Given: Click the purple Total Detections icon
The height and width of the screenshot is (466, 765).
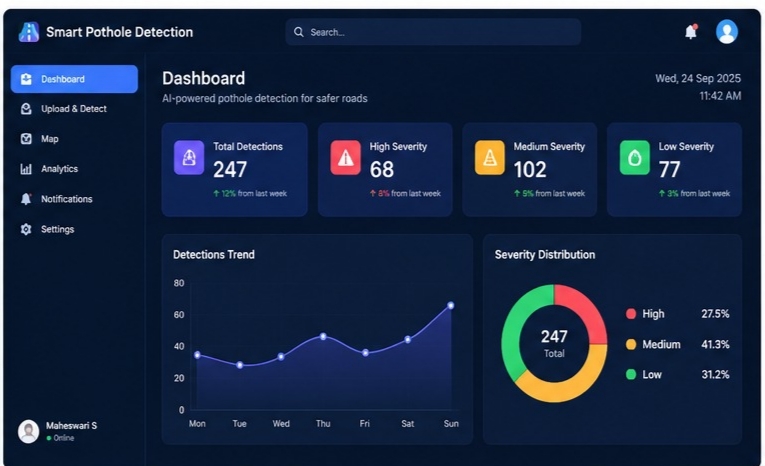Looking at the screenshot, I should (189, 158).
